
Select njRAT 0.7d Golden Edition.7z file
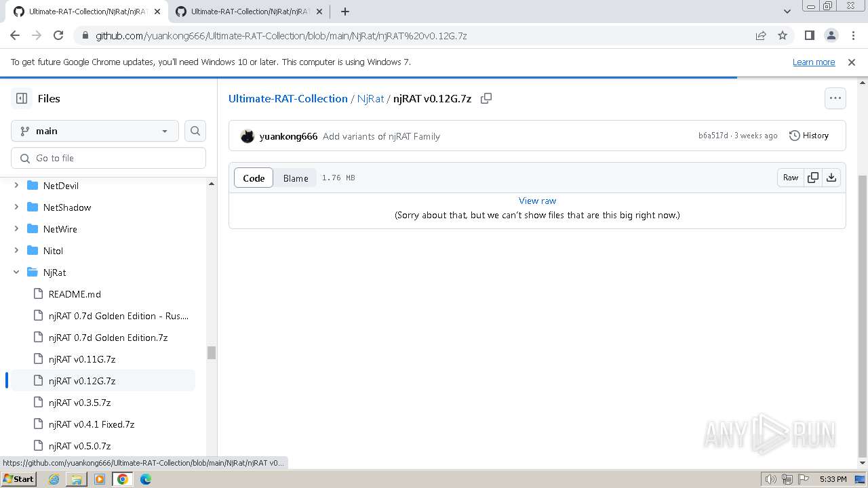pyautogui.click(x=108, y=337)
